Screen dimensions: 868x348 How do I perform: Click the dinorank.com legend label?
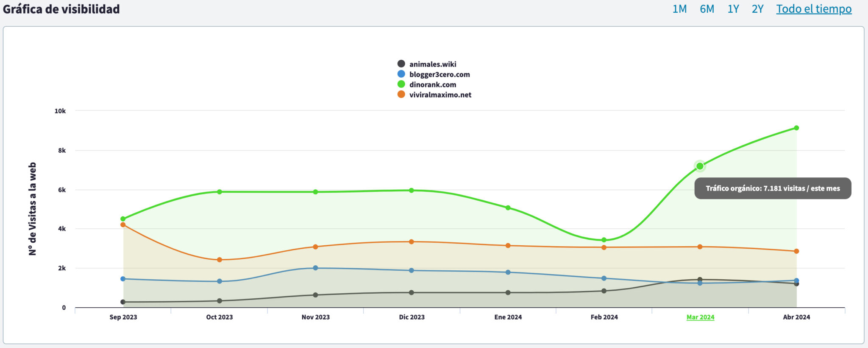pyautogui.click(x=433, y=84)
